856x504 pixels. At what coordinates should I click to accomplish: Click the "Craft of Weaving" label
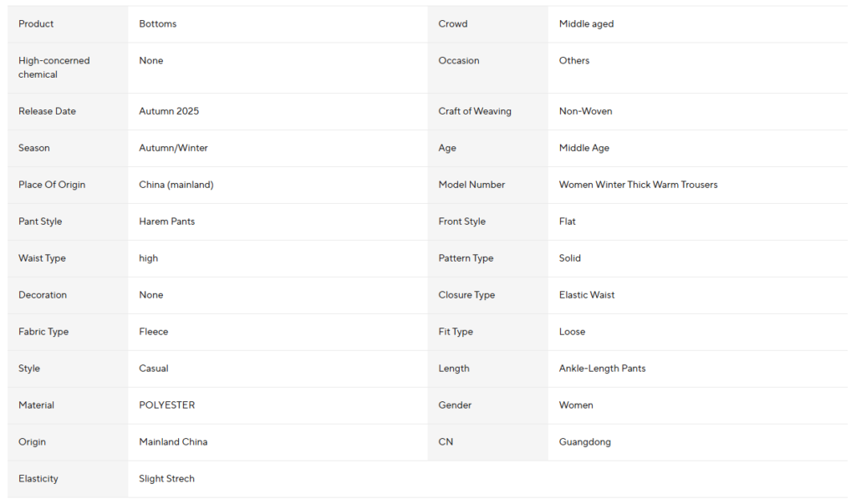pos(474,111)
